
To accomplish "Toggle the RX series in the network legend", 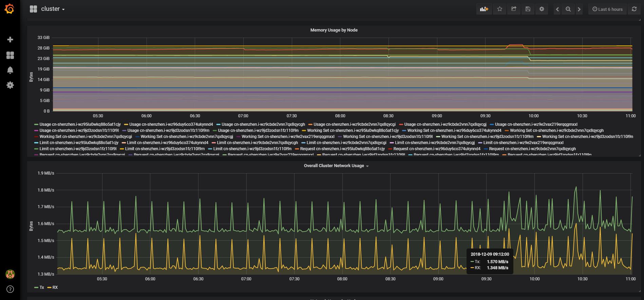I will point(55,287).
